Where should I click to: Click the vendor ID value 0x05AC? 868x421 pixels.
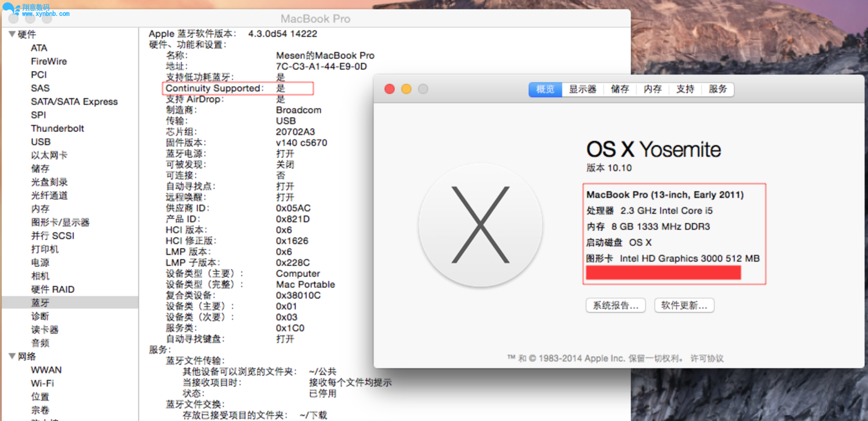(x=293, y=208)
